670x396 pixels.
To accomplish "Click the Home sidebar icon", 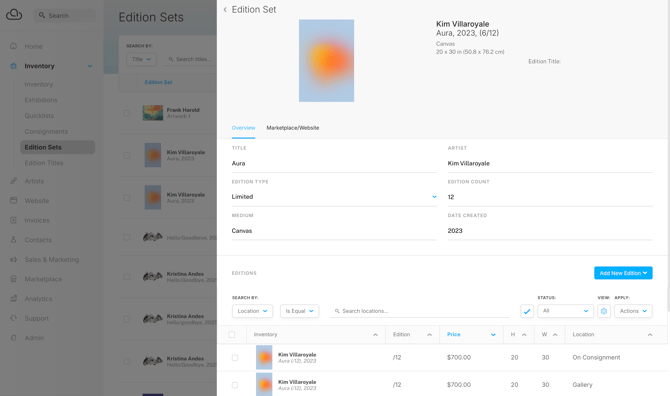I will [14, 46].
